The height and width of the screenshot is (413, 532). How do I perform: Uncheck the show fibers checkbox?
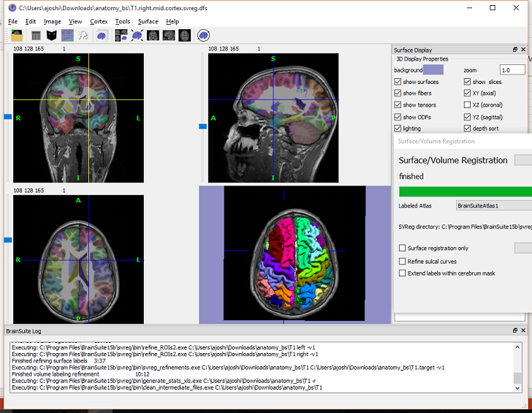pos(398,94)
